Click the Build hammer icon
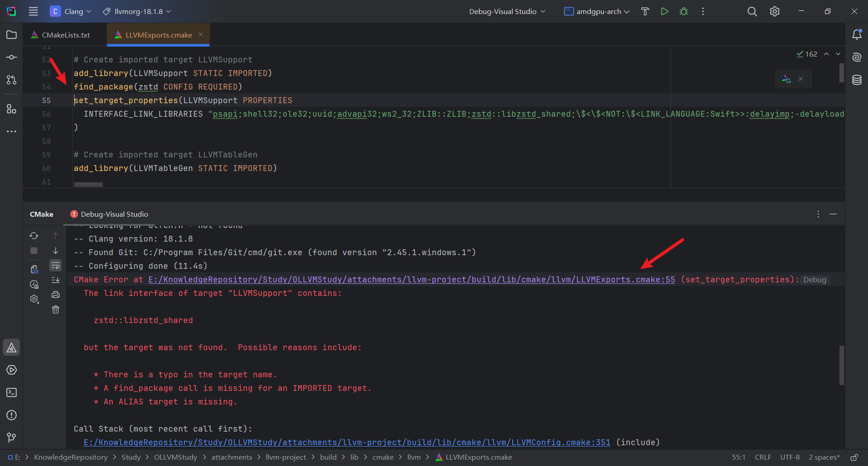Viewport: 868px width, 466px height. (x=645, y=11)
